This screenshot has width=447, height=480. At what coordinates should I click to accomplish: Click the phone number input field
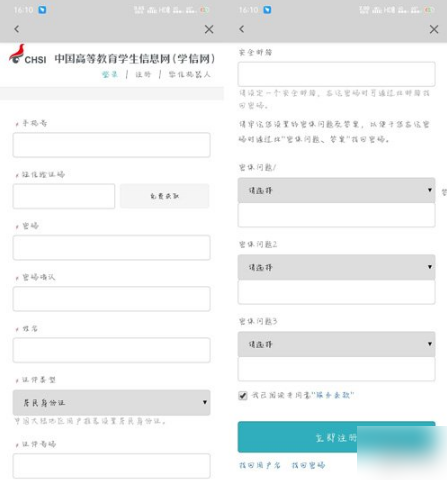click(112, 145)
